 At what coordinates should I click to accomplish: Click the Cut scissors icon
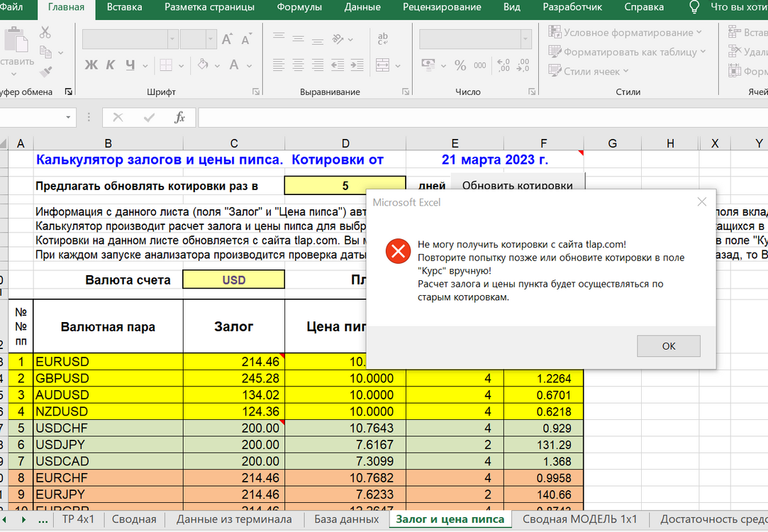click(x=45, y=33)
